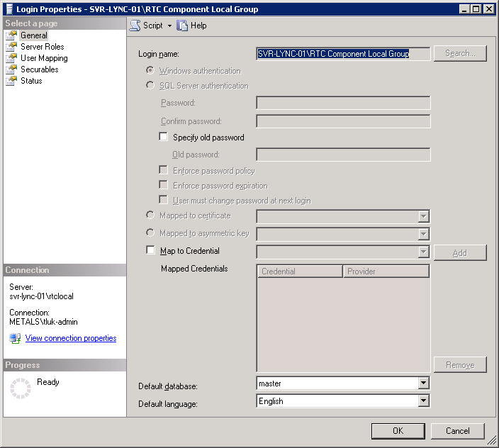Select SQL Server authentication radio button
499x448 pixels.
150,85
